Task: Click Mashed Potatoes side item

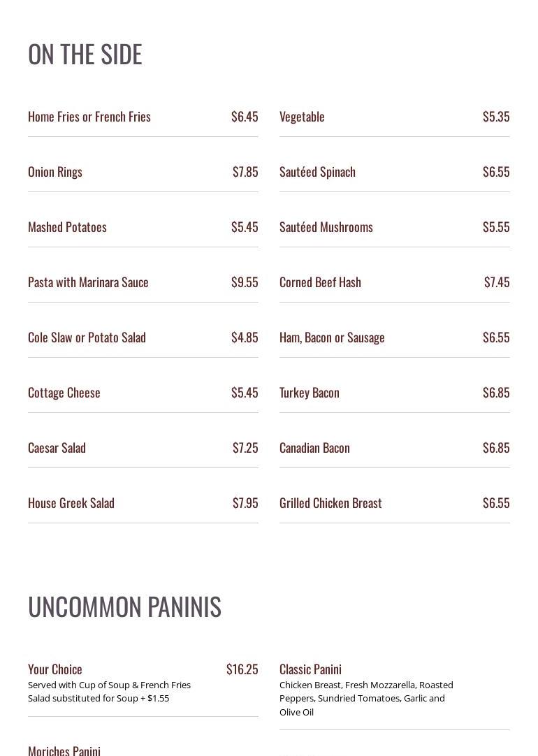Action: coord(67,227)
